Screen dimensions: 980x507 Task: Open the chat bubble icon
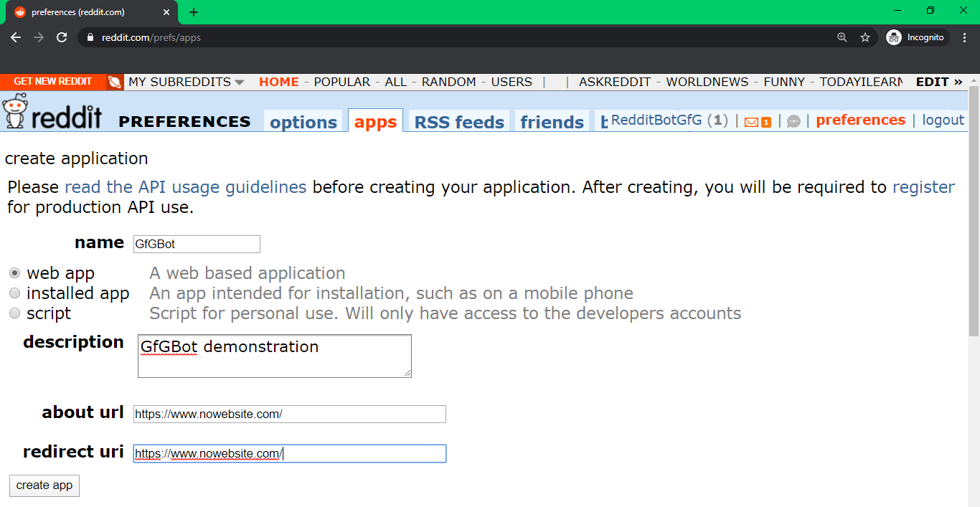793,121
